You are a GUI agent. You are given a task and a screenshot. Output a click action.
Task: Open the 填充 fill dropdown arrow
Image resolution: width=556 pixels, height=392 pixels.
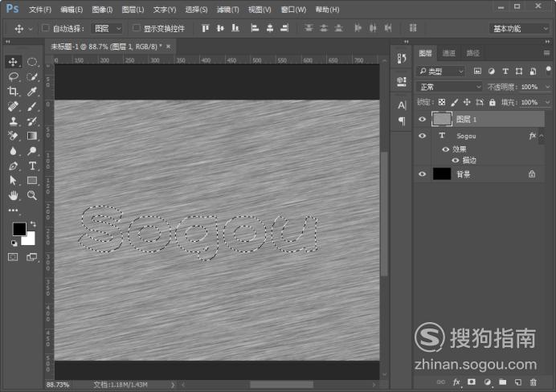coord(547,103)
